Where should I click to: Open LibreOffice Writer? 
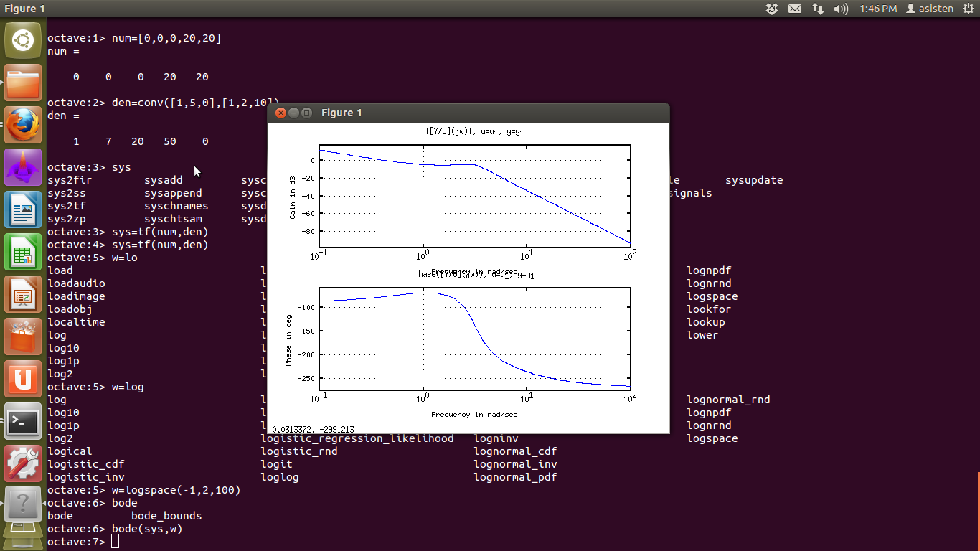coord(22,209)
